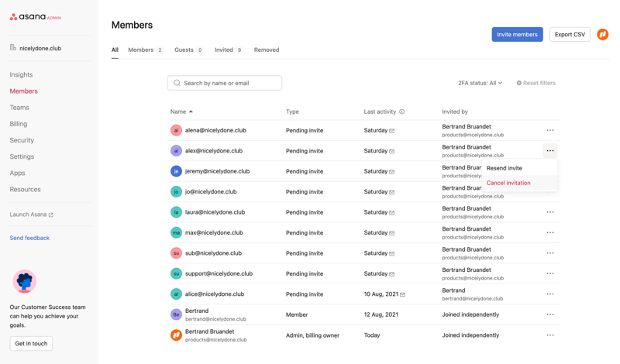Click support@nicelydone.club email text
This screenshot has height=364, width=620.
tap(219, 273)
